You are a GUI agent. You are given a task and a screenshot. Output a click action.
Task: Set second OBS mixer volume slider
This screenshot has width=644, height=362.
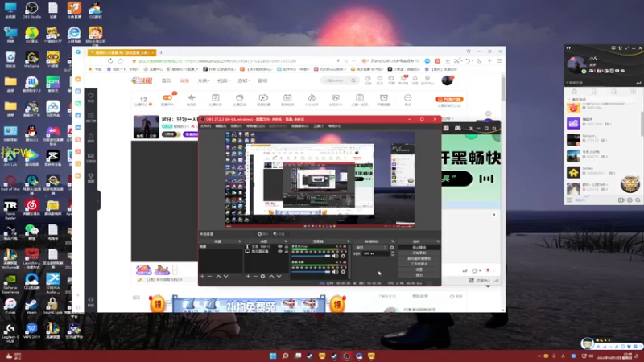pos(312,271)
